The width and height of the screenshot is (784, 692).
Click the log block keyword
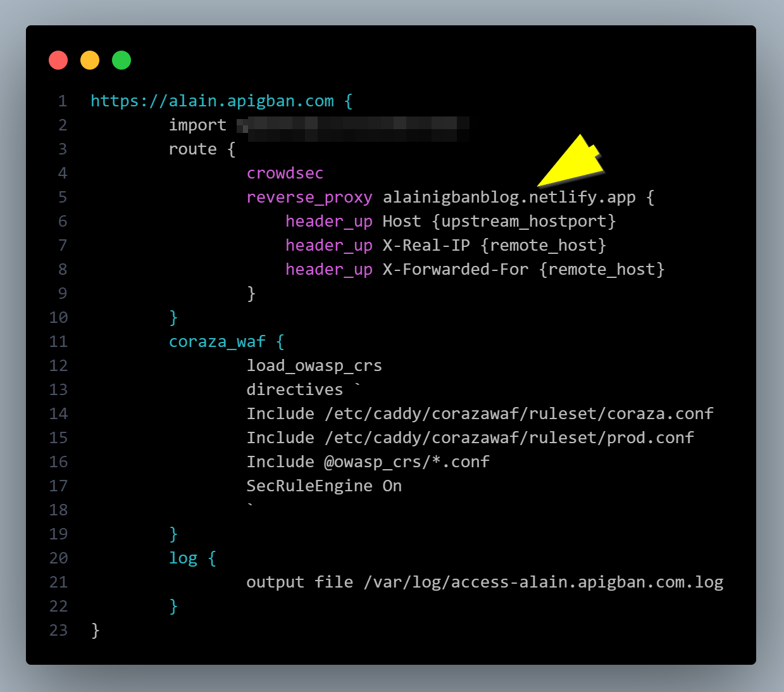coord(183,558)
